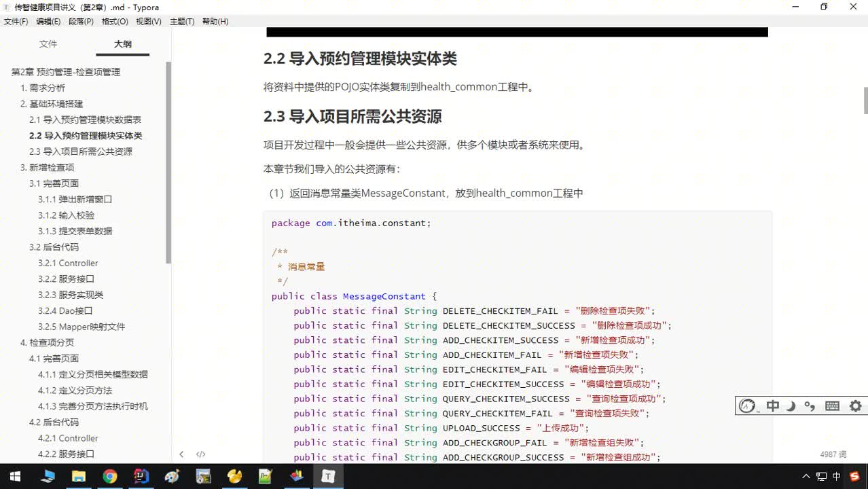This screenshot has height=489, width=868.
Task: Jump to outline item 2. 基础环境搭建
Action: pos(52,104)
